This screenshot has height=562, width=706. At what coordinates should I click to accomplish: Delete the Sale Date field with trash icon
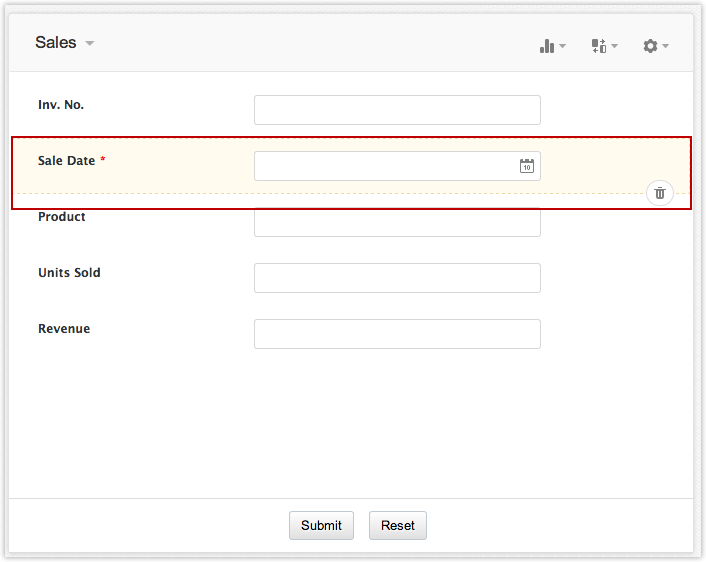pos(660,193)
